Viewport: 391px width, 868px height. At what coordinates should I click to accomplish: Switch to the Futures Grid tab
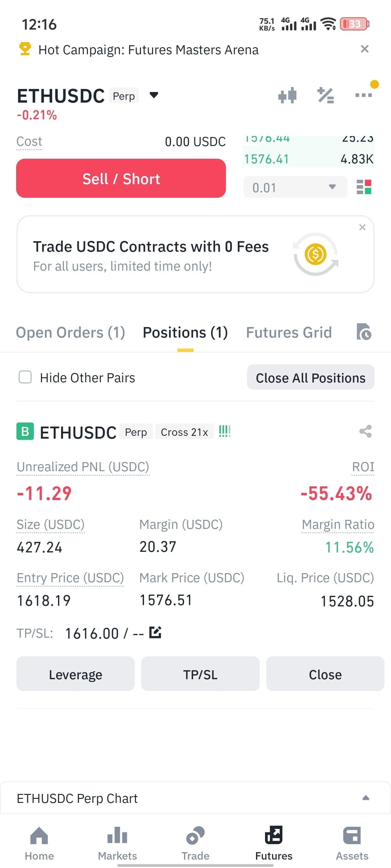(x=289, y=333)
